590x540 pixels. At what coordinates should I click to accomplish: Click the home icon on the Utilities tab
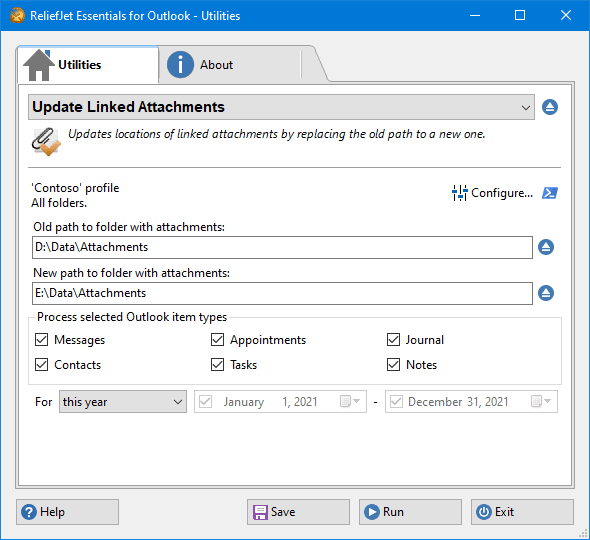(38, 65)
